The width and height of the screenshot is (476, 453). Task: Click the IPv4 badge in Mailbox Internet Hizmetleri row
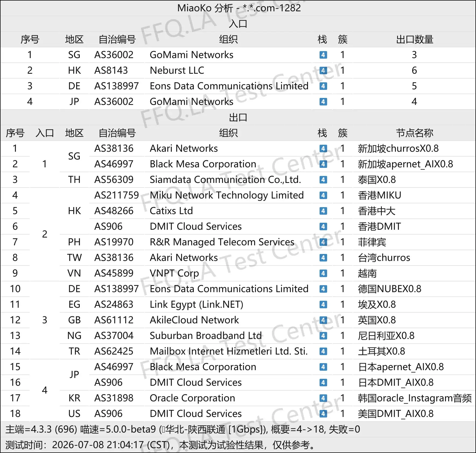(323, 351)
